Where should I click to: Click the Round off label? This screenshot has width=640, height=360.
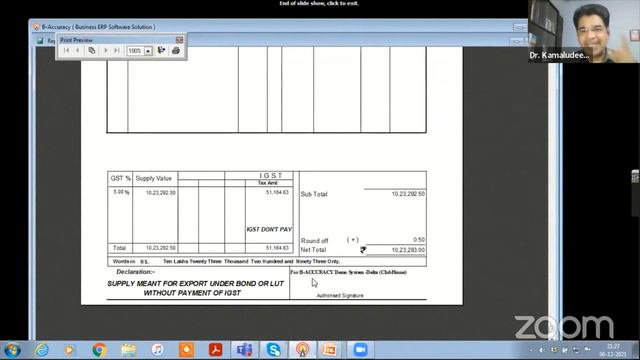tap(314, 241)
